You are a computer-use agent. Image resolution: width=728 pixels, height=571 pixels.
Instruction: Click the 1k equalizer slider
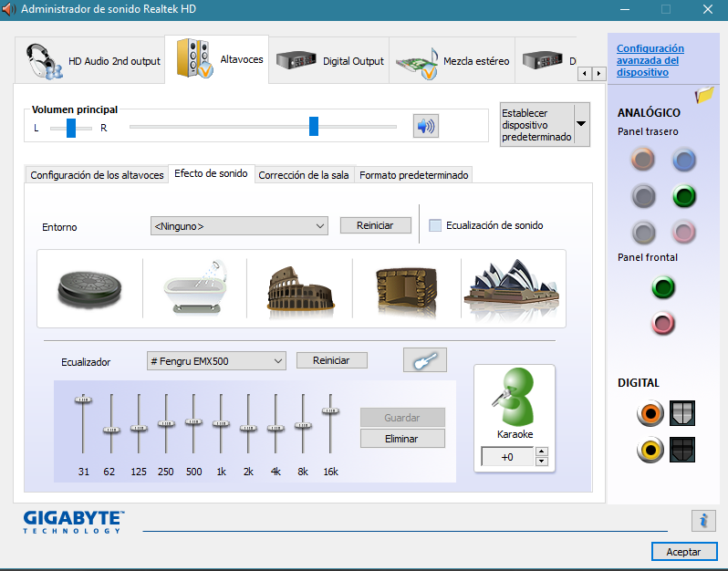pos(221,423)
